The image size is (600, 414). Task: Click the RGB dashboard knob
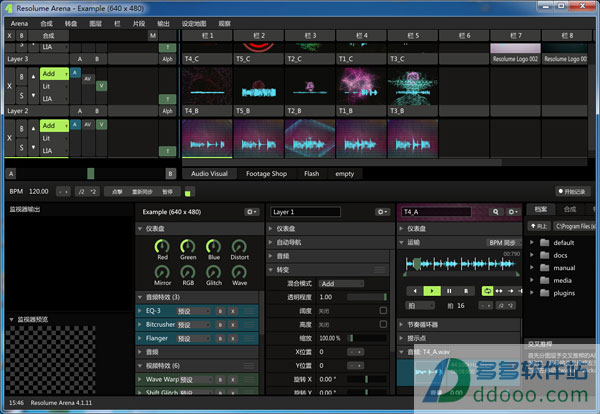pos(188,272)
